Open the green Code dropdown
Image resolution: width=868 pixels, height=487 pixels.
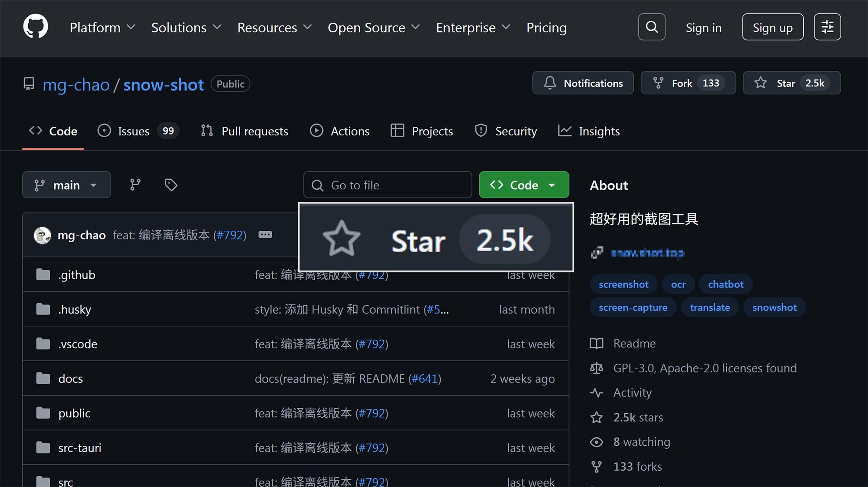[523, 185]
